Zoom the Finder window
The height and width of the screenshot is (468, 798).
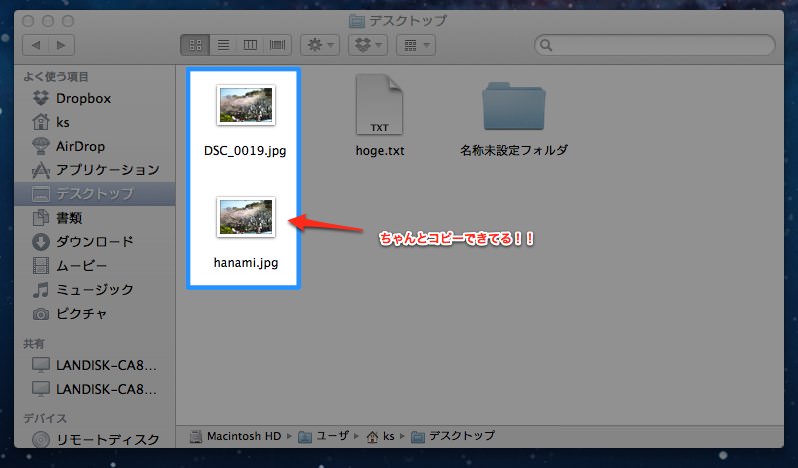[68, 21]
